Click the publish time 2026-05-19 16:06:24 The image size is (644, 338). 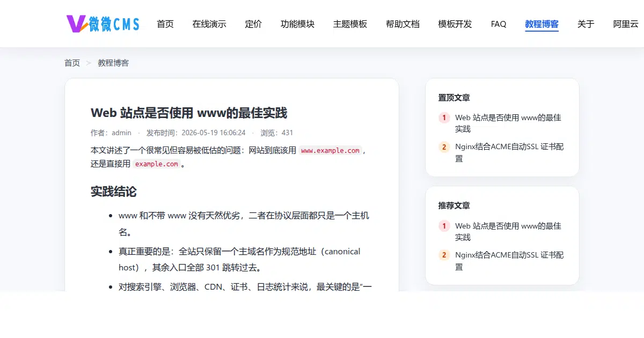[x=214, y=133]
